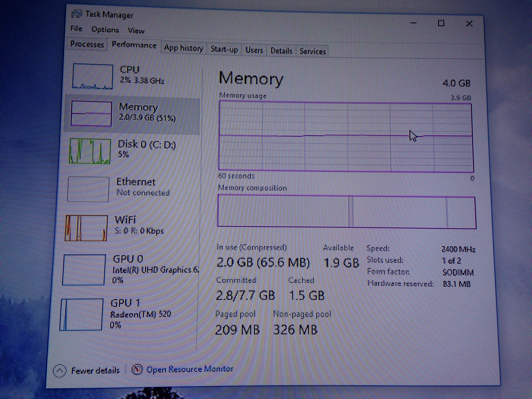Maximize the Task Manager window
532x399 pixels.
pyautogui.click(x=441, y=23)
